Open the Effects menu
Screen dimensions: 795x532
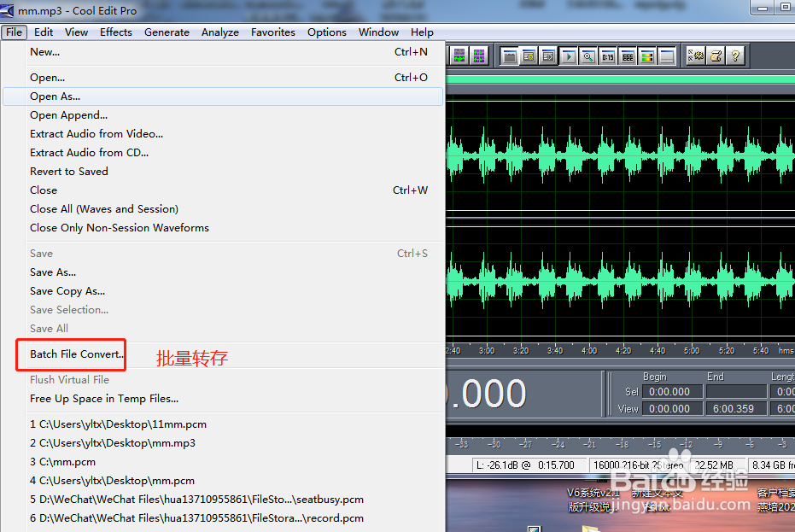click(x=115, y=32)
